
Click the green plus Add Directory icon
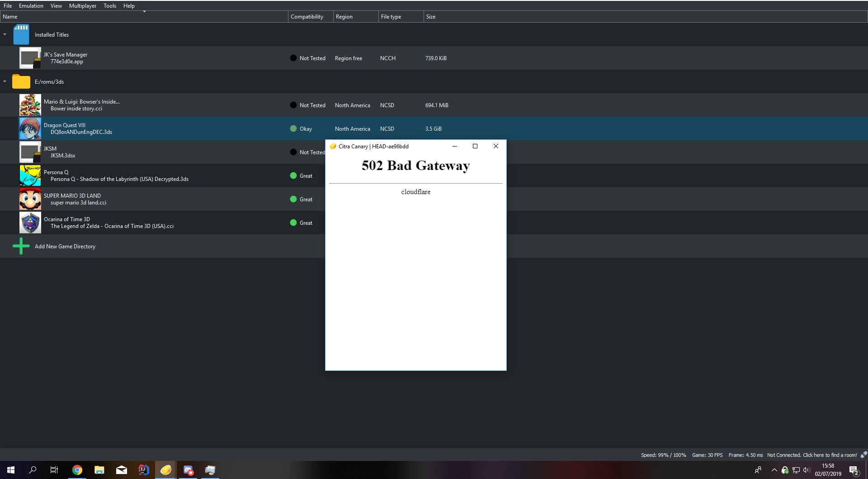click(21, 246)
